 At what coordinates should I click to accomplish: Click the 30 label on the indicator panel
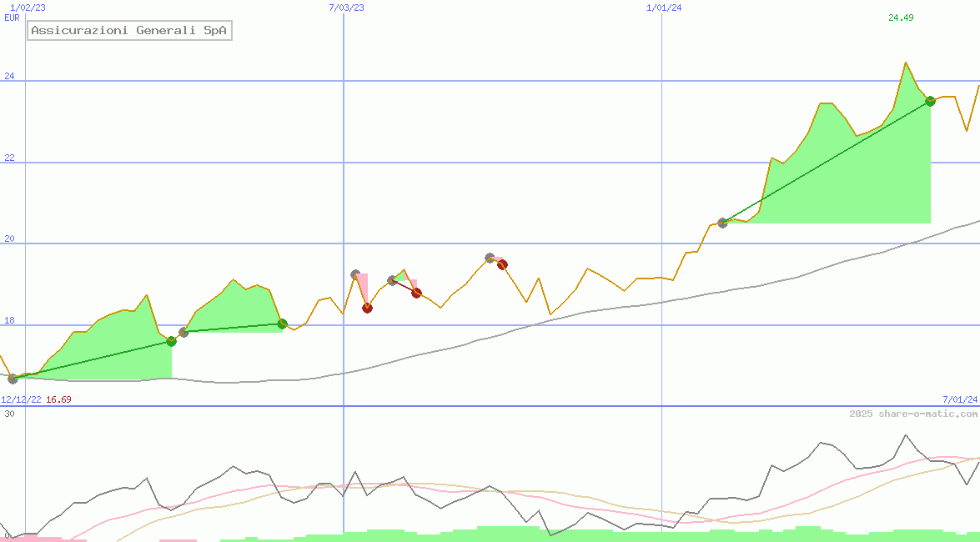coord(9,414)
